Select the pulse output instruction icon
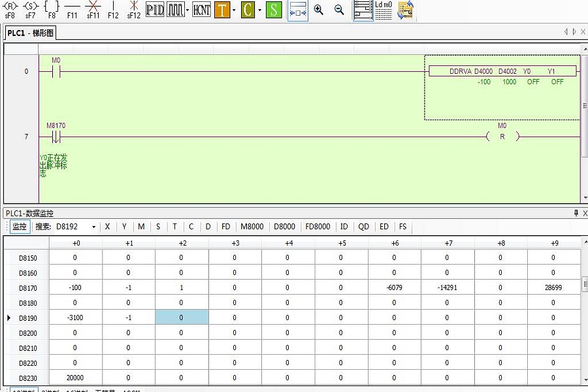Image resolution: width=588 pixels, height=392 pixels. pos(174,10)
